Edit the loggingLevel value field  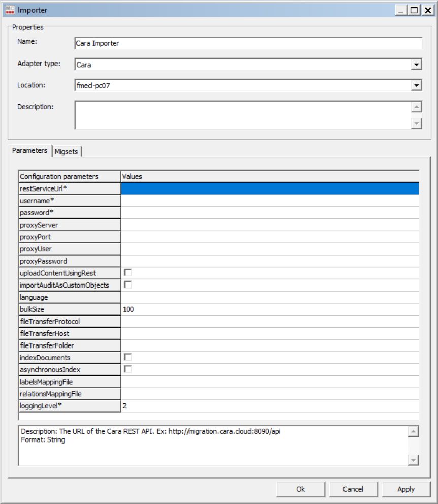(269, 406)
